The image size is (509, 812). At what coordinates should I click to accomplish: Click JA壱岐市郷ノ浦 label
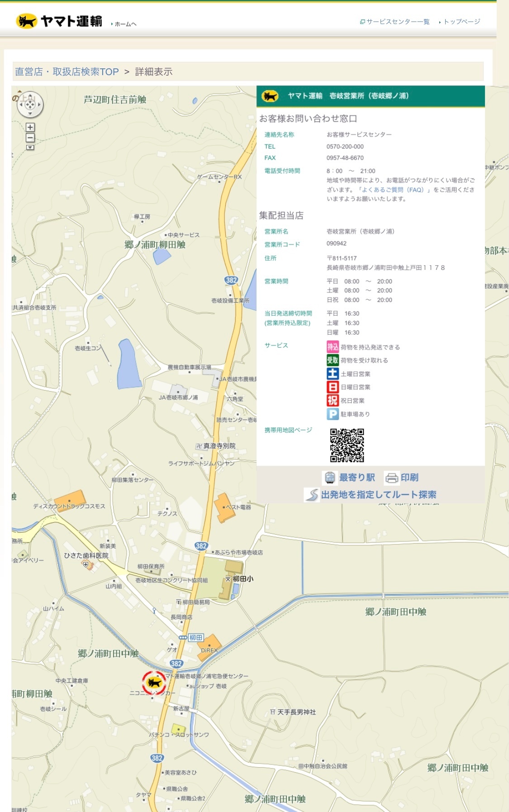(x=178, y=397)
